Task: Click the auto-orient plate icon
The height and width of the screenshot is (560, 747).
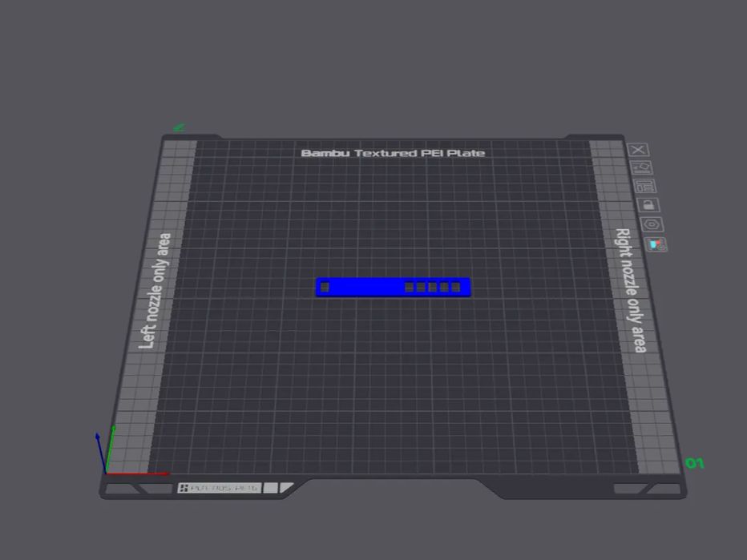Action: click(641, 167)
